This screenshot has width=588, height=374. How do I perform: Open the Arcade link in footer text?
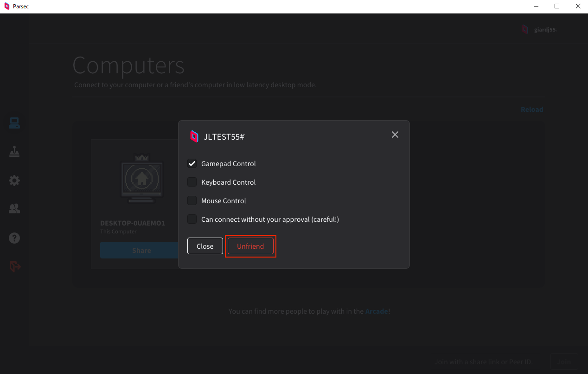[x=377, y=311]
